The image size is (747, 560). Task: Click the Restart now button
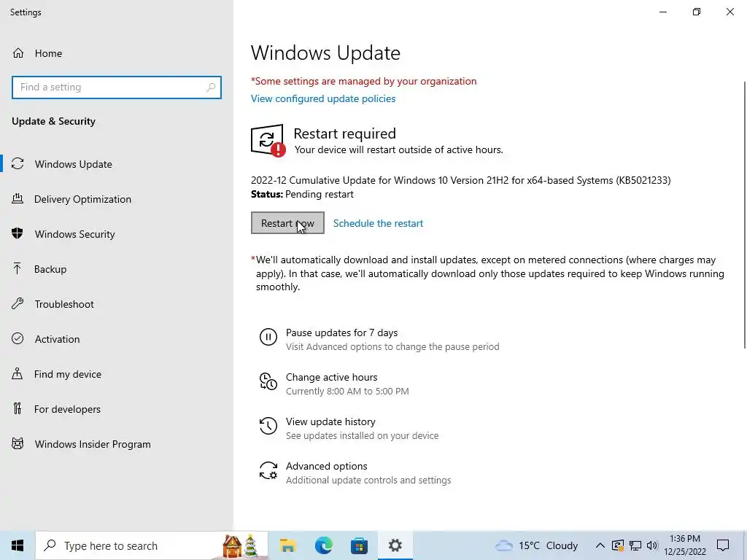coord(287,223)
